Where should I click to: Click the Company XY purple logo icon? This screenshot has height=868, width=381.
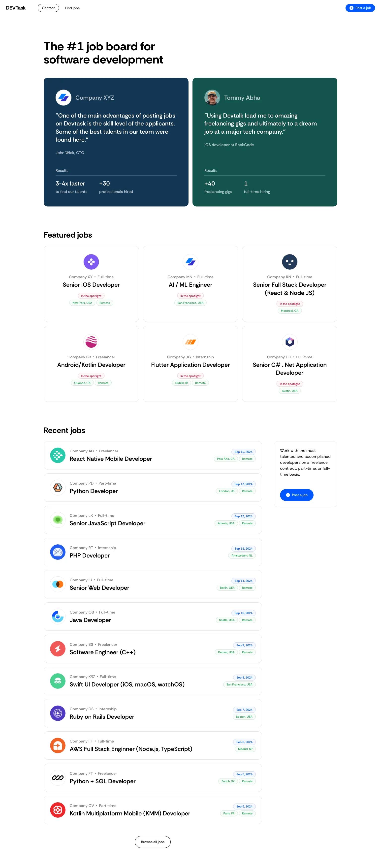click(91, 261)
